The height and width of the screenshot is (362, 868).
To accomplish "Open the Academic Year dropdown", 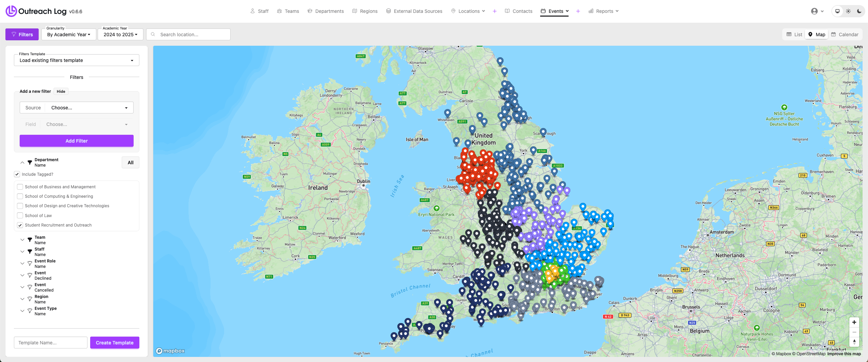I will 120,35.
